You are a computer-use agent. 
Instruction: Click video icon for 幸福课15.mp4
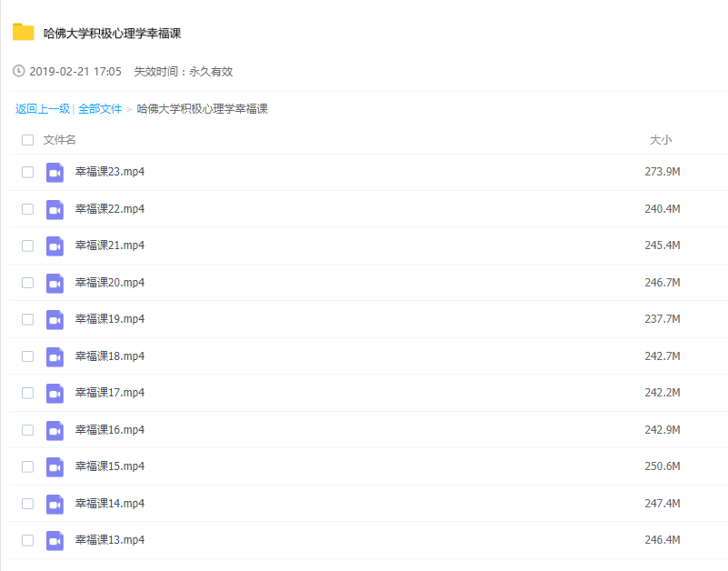pyautogui.click(x=55, y=467)
